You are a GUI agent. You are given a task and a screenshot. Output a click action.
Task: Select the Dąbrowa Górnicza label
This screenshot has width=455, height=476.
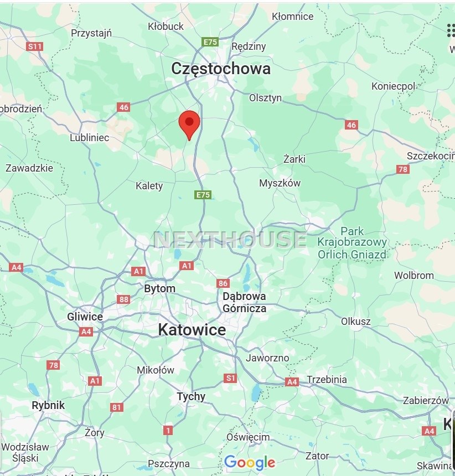coord(244,302)
